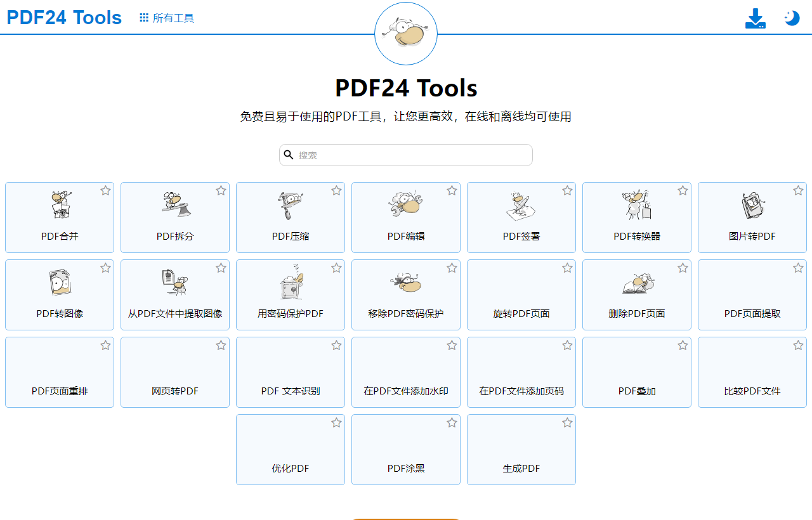Open the 删除PDF页面 icon
The height and width of the screenshot is (520, 812).
pos(638,283)
